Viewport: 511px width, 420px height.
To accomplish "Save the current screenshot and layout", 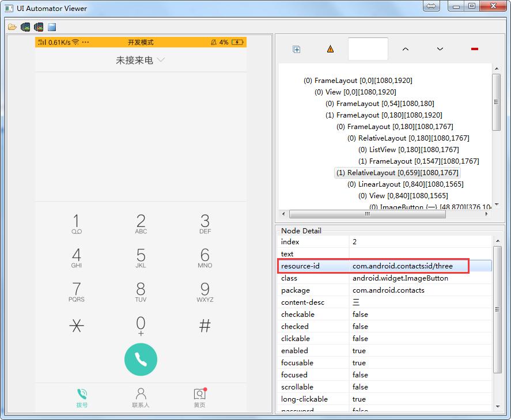I will click(x=51, y=27).
